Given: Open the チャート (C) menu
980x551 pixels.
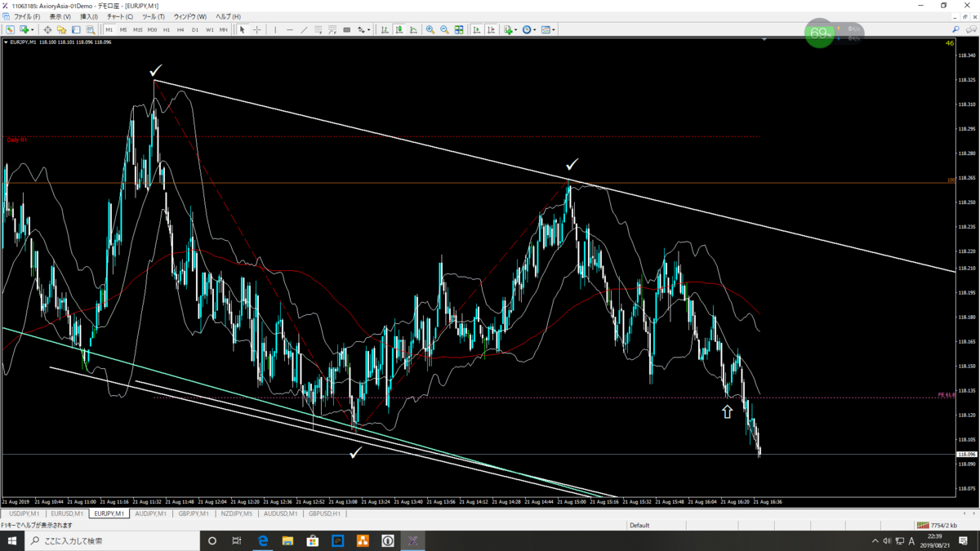Looking at the screenshot, I should coord(120,16).
